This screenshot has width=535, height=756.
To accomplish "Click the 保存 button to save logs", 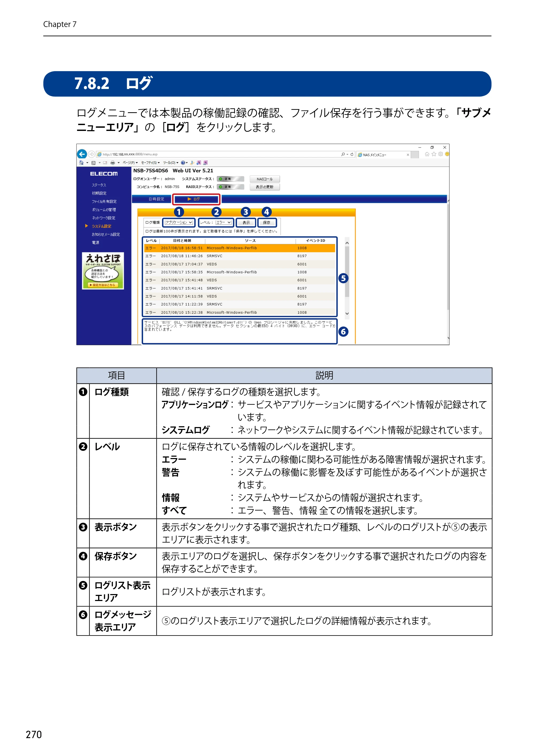I will (x=267, y=223).
